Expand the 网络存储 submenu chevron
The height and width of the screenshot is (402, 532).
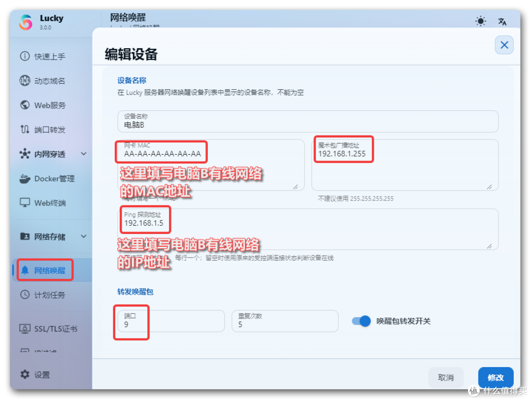[x=83, y=236]
